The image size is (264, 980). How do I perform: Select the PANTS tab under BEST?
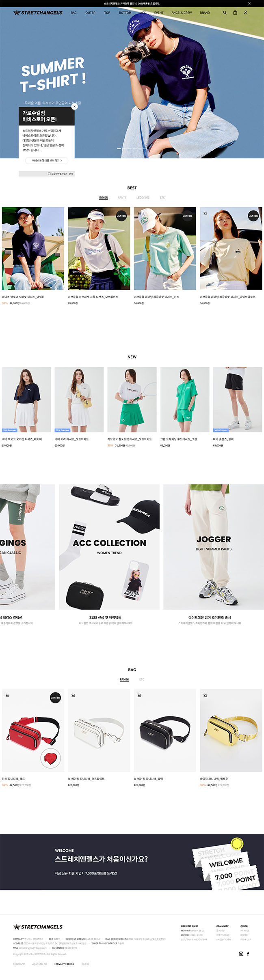[x=122, y=198]
